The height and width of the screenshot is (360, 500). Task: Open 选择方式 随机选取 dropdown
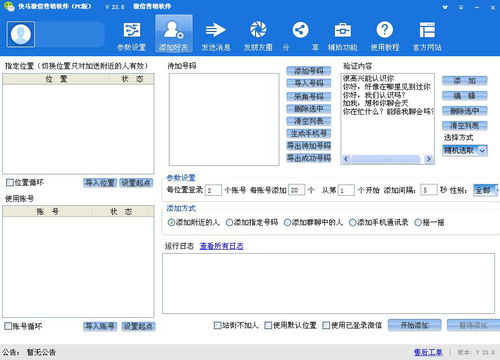(465, 150)
